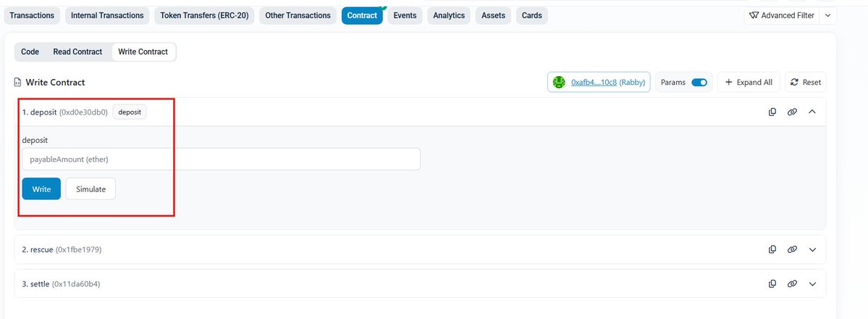Expand the rescue function row
Screen dimensions: 868x319
click(812, 249)
